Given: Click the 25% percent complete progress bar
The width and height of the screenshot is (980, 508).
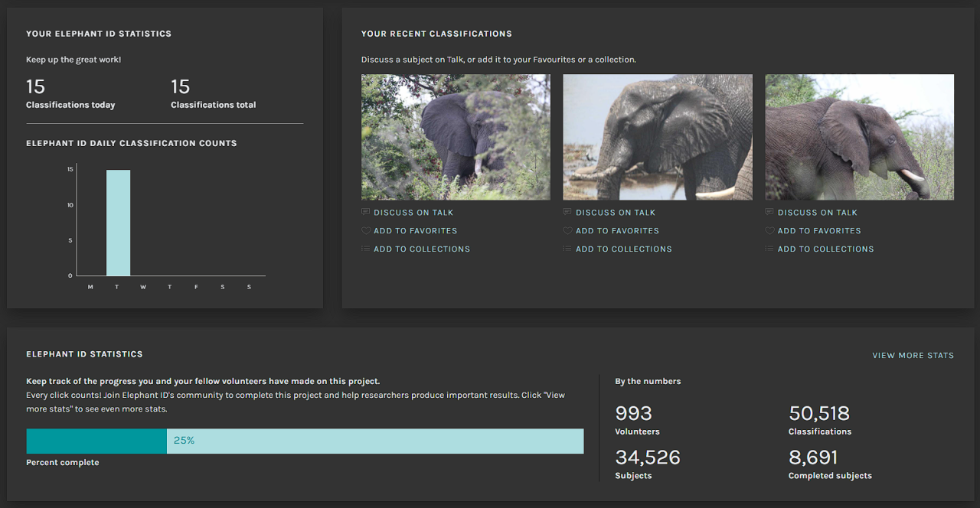Looking at the screenshot, I should click(305, 441).
